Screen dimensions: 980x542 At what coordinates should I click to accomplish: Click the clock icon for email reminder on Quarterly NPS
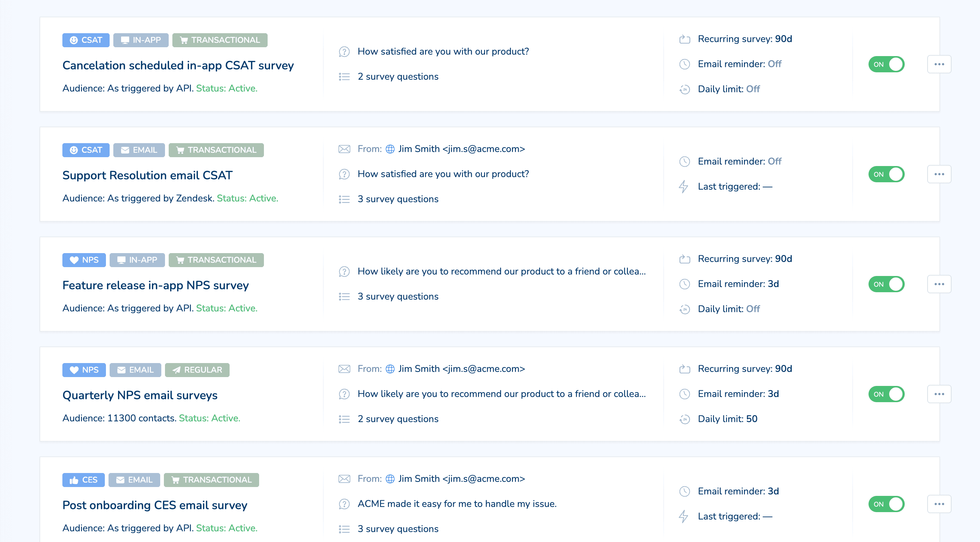pyautogui.click(x=684, y=394)
